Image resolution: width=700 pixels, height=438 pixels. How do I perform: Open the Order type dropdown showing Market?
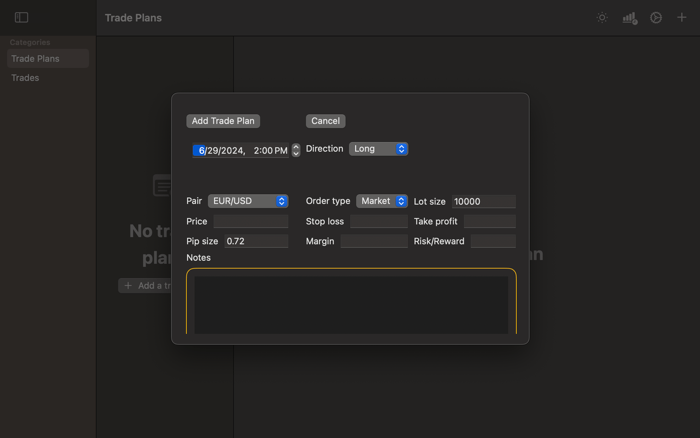(x=382, y=201)
